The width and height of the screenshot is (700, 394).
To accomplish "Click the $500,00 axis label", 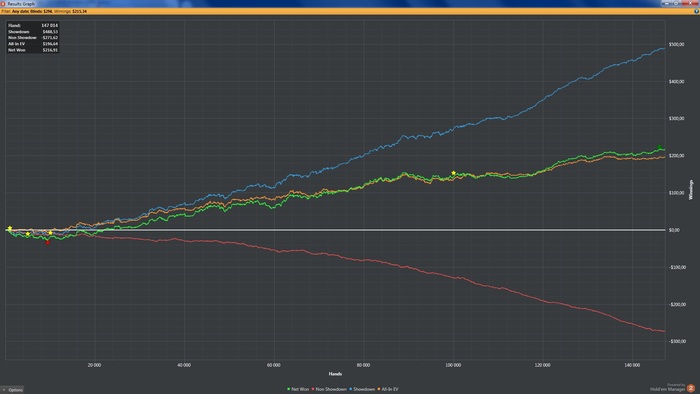I will (677, 45).
